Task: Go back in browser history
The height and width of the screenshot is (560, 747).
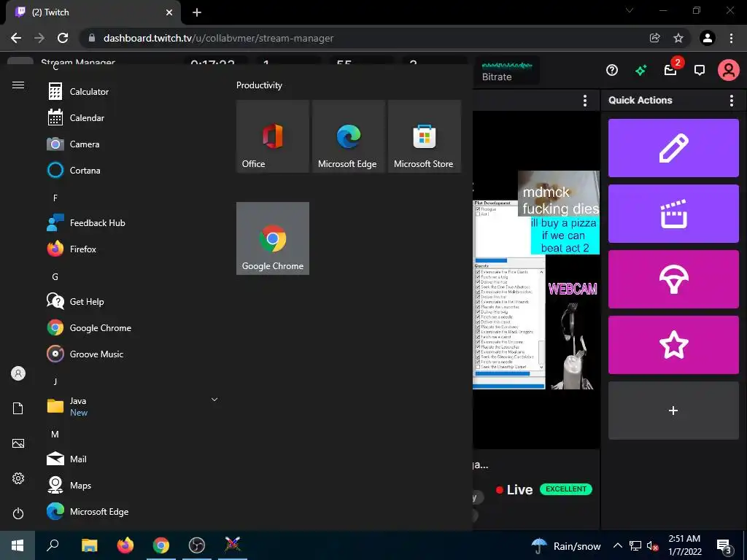Action: 16,38
